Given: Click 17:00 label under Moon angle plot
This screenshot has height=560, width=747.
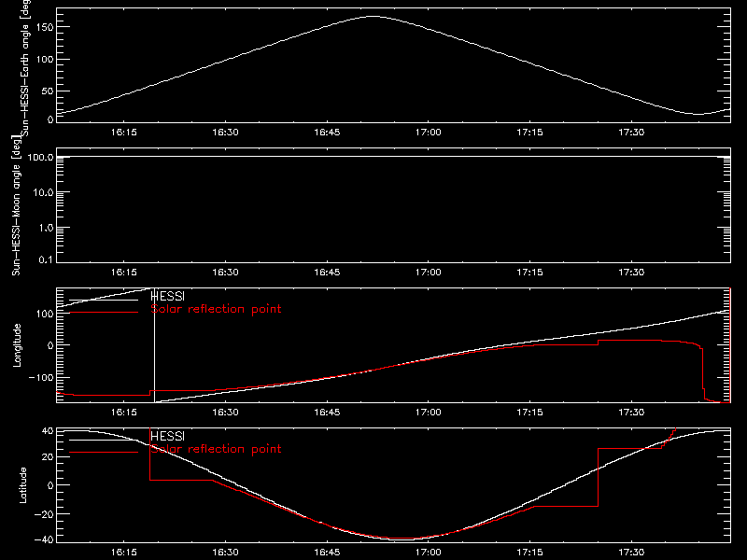Looking at the screenshot, I should click(429, 273).
